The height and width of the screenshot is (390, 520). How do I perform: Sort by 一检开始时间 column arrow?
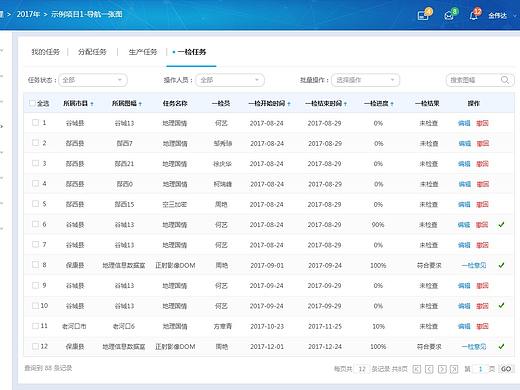(289, 104)
